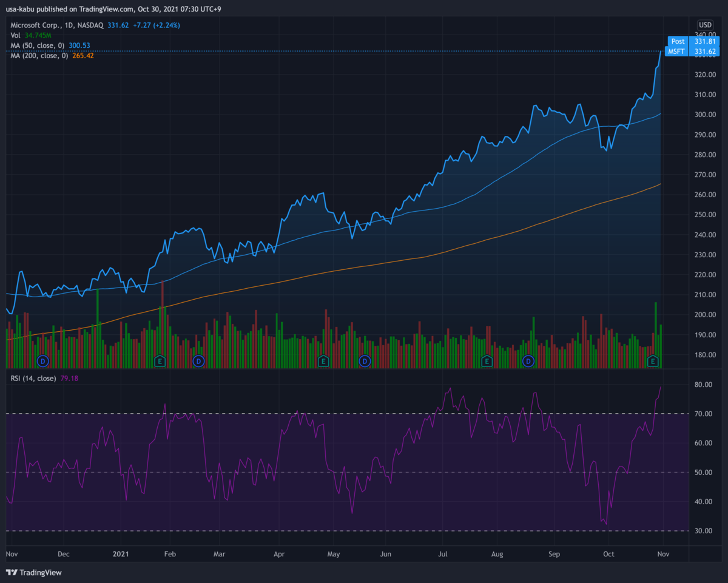Click the USD currency label

pyautogui.click(x=705, y=25)
